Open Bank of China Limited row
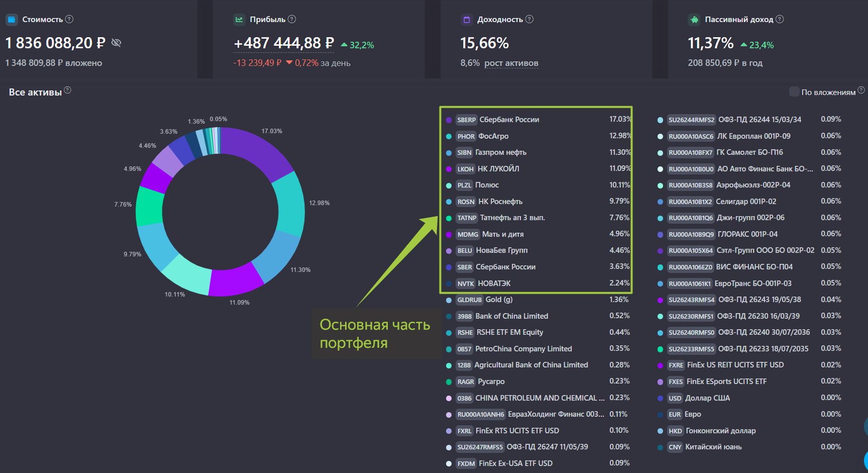This screenshot has width=868, height=473. pos(537,316)
